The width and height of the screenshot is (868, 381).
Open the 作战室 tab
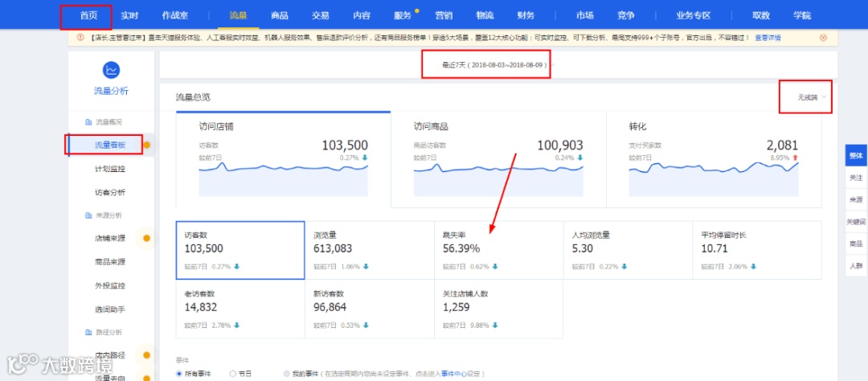tap(175, 15)
